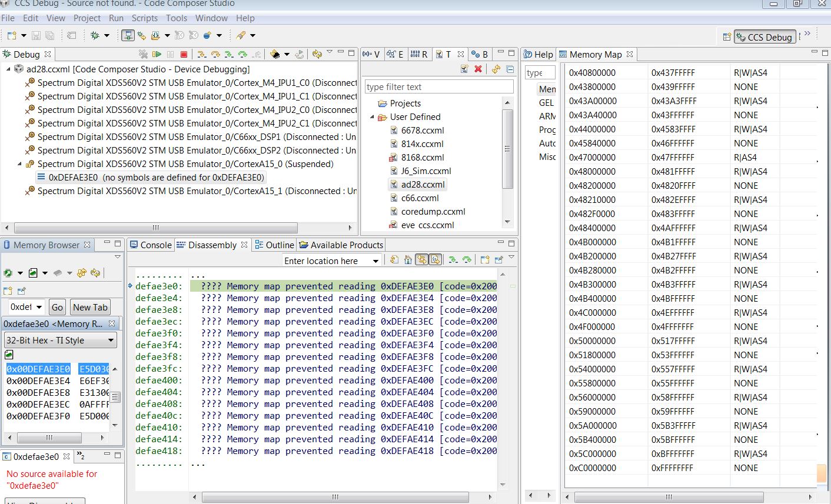Click the Collapse All icon in Target Configurations
This screenshot has width=831, height=504.
tap(510, 69)
